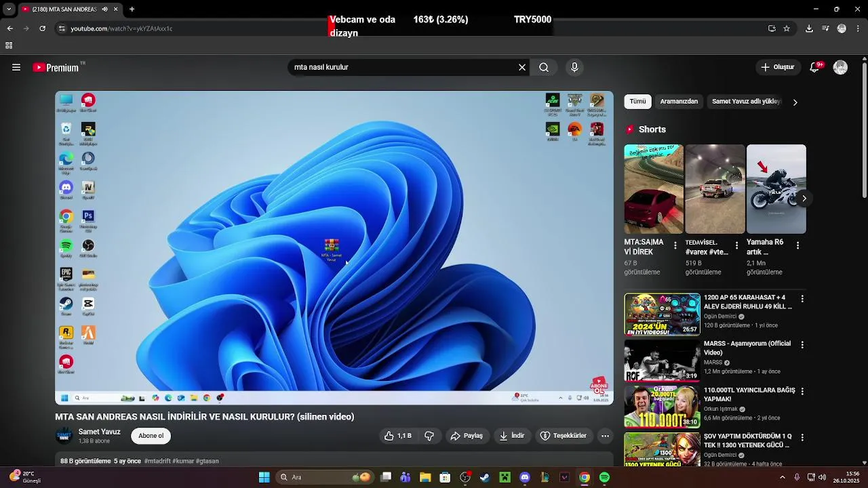Clear the search box with X
This screenshot has width=868, height=488.
[522, 67]
